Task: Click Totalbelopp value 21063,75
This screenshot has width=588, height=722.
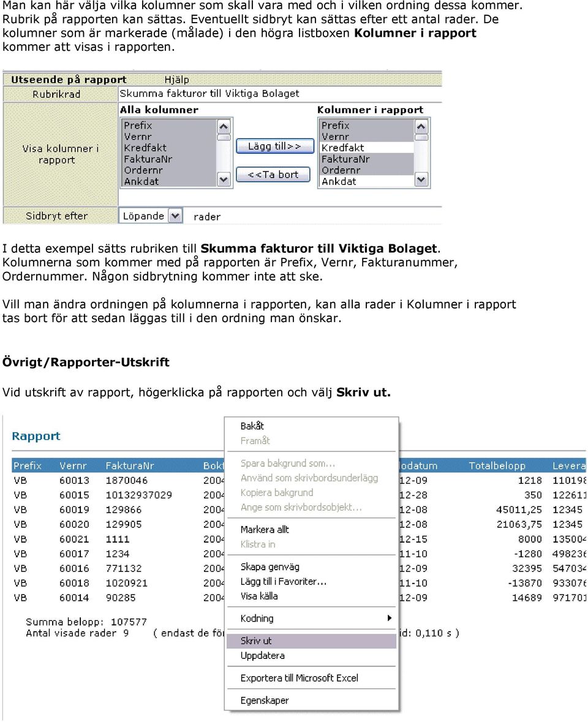Action: (519, 524)
